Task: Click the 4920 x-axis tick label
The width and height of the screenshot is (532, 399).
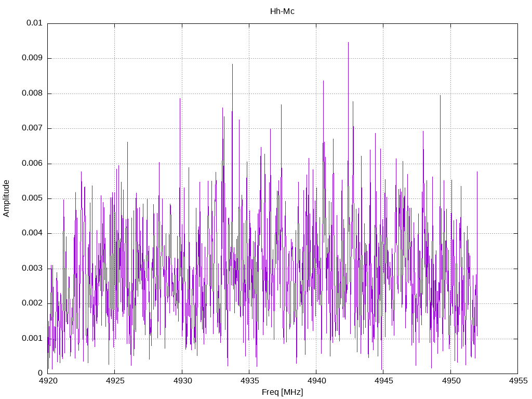Action: pos(48,381)
